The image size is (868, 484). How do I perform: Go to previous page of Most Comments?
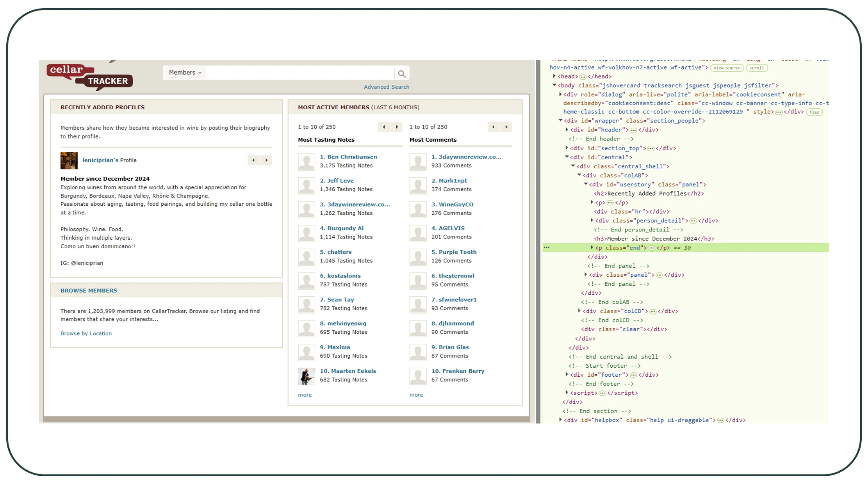coord(494,127)
